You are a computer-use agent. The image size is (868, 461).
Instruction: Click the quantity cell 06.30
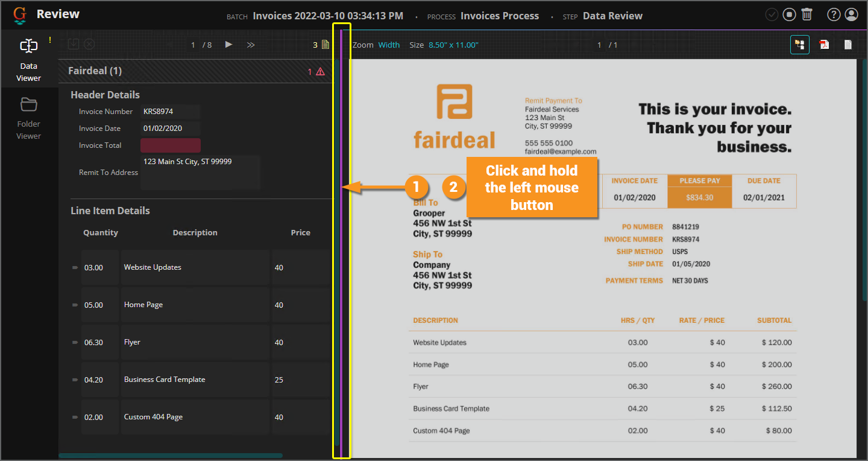(x=100, y=342)
